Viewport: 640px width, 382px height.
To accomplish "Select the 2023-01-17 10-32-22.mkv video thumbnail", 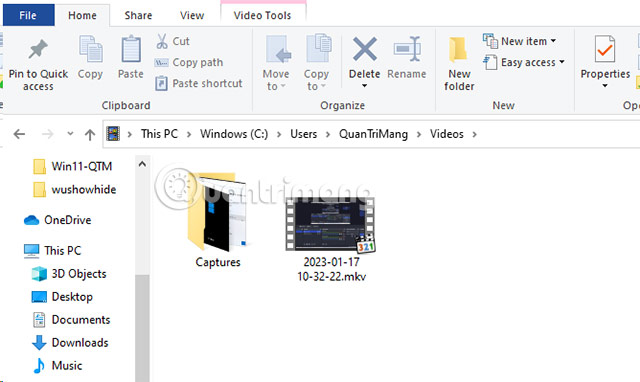I will (330, 224).
